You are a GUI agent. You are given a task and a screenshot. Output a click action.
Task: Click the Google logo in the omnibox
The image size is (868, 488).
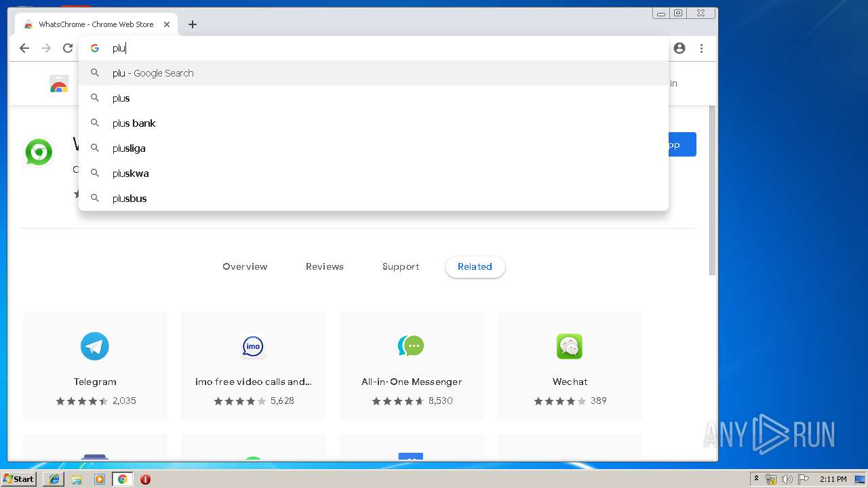tap(95, 48)
